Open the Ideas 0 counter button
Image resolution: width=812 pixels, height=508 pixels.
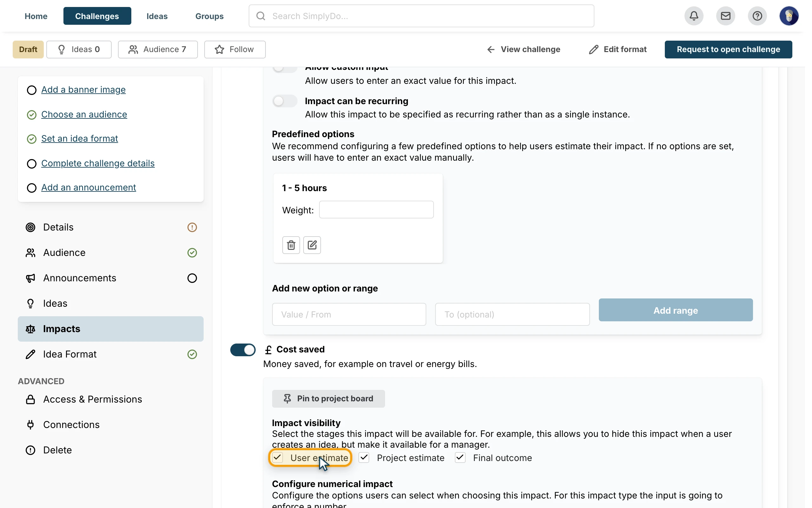pos(79,50)
